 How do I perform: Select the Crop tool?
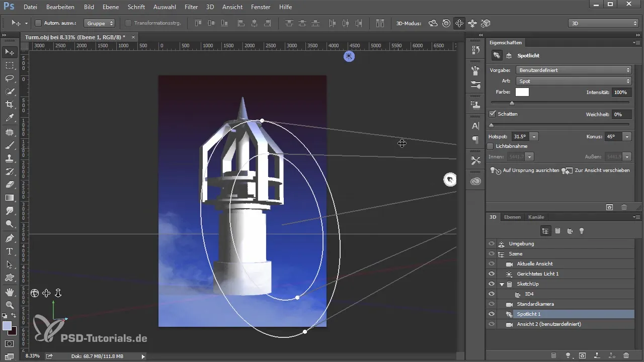10,105
